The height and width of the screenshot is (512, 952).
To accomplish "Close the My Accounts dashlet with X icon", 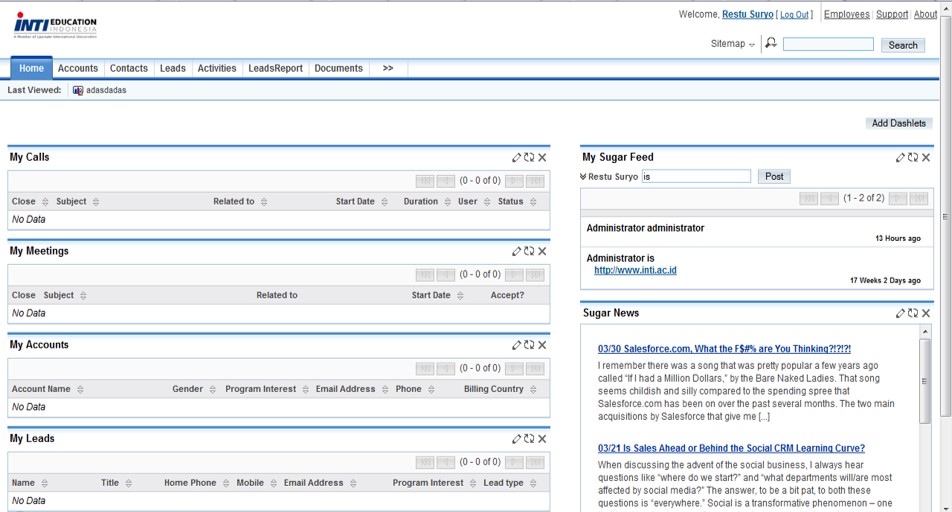I will pos(542,345).
